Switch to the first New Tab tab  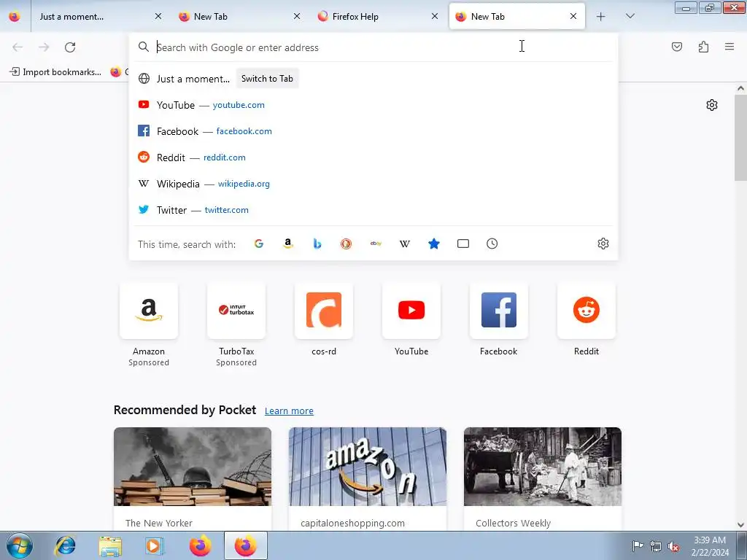[x=233, y=17]
